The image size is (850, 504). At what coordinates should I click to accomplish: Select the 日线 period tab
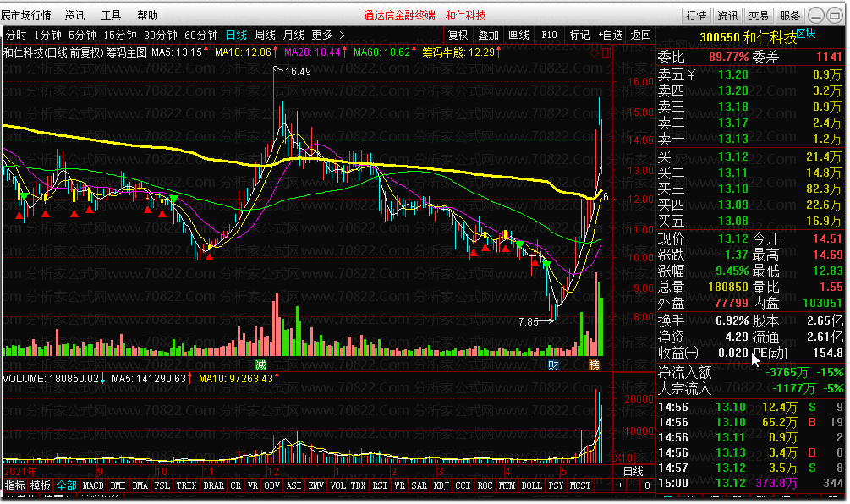click(236, 36)
